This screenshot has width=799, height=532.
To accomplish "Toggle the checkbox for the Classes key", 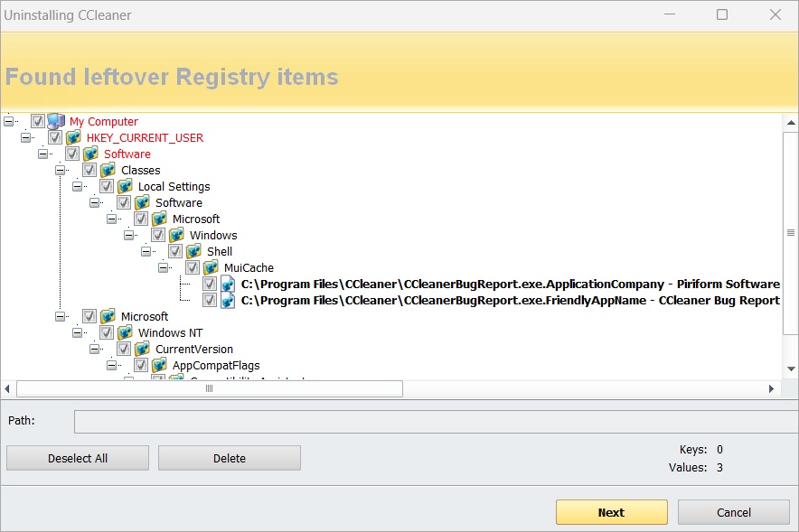I will (89, 170).
